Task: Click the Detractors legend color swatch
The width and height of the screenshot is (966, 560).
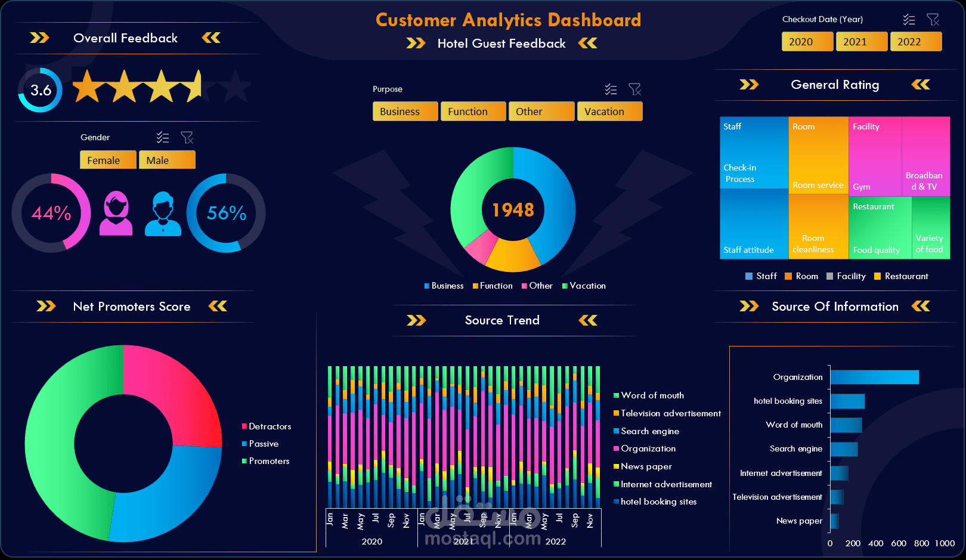Action: (243, 426)
